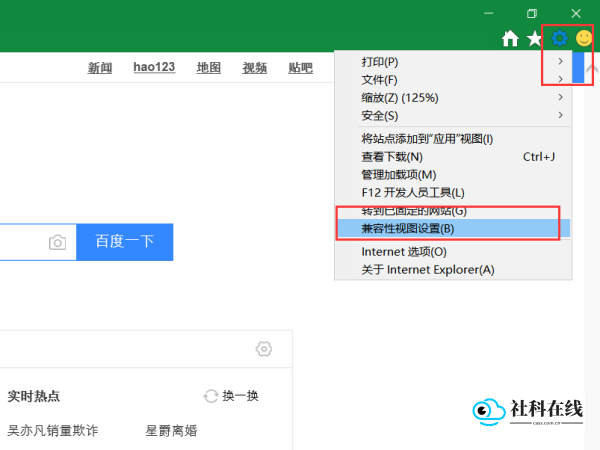
Task: Open the Tools gear icon
Action: pyautogui.click(x=559, y=38)
